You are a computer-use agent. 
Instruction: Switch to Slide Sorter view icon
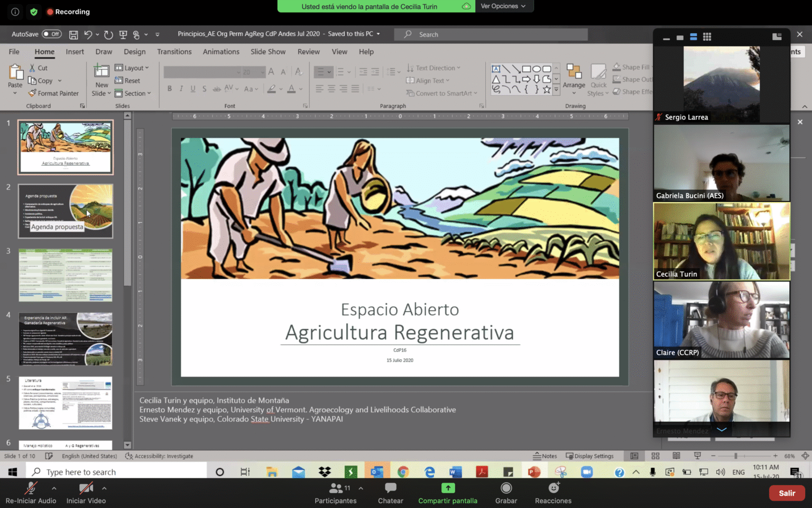656,456
